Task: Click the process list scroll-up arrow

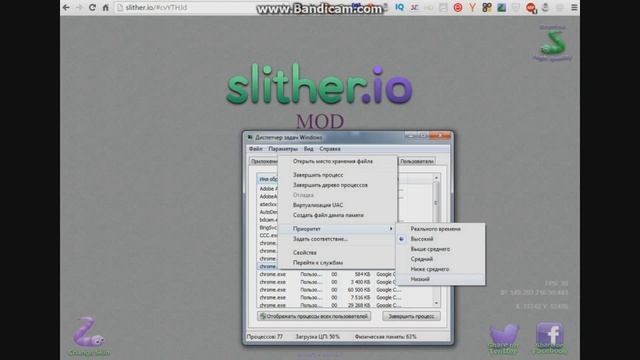Action: tap(436, 178)
